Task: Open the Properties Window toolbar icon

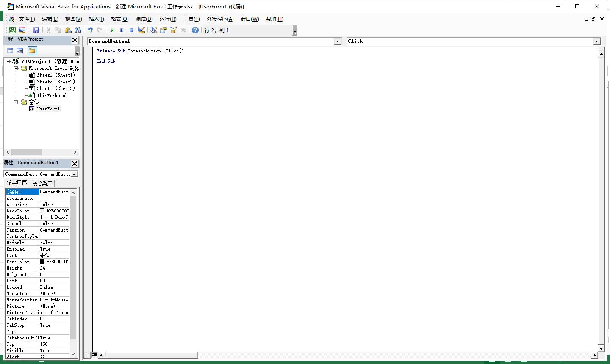Action: coord(163,30)
